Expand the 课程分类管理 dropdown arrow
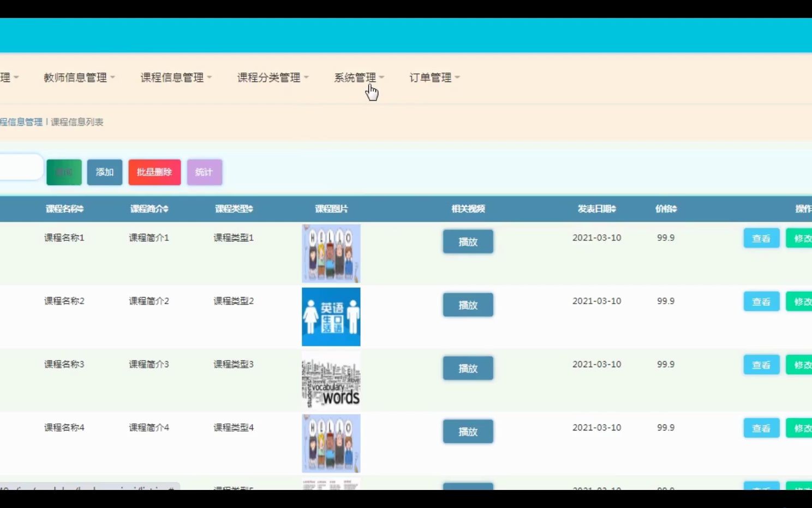The height and width of the screenshot is (508, 812). (x=306, y=78)
